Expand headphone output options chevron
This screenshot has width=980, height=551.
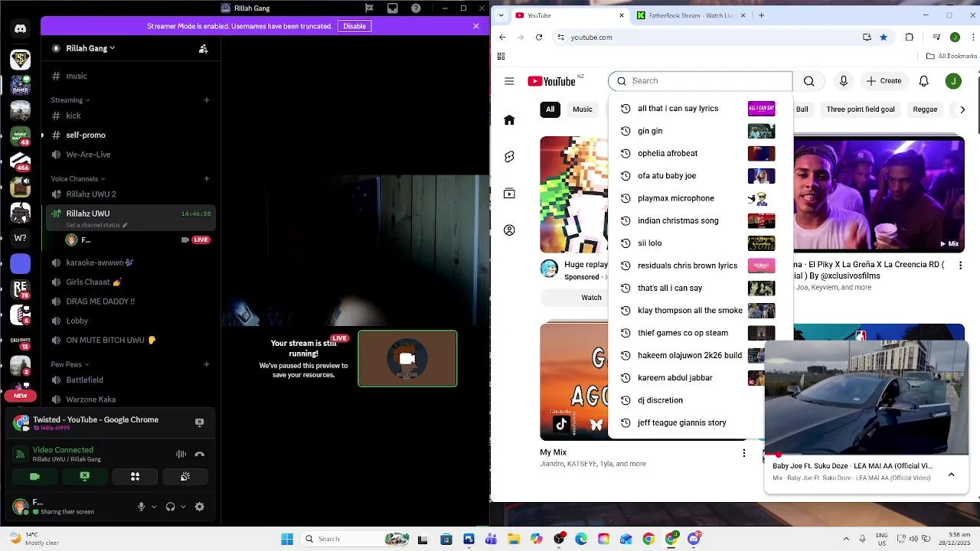[x=183, y=507]
